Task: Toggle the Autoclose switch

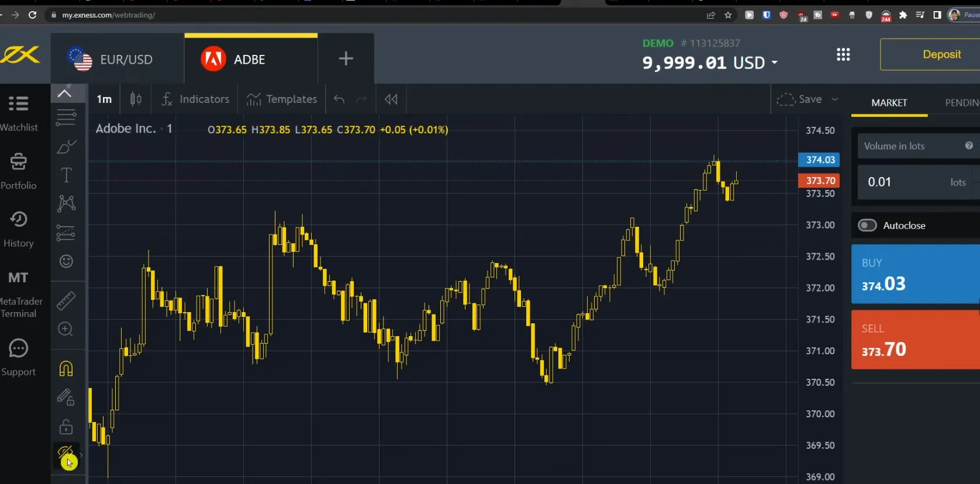Action: click(867, 225)
